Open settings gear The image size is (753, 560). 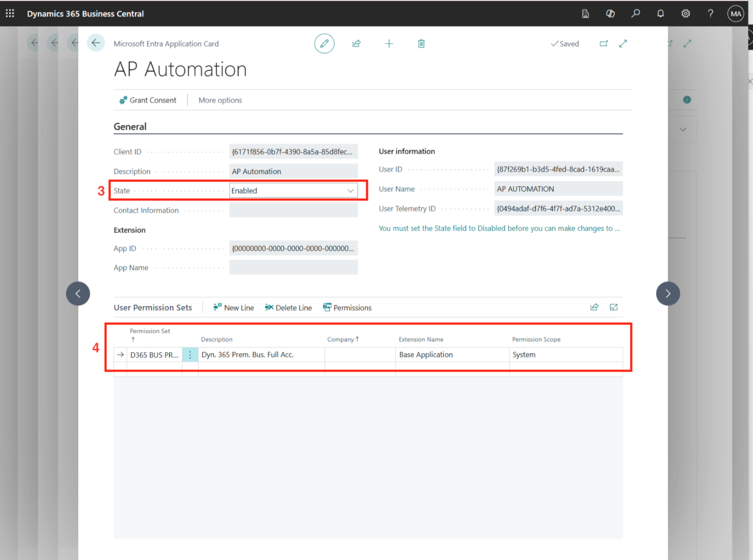click(686, 13)
